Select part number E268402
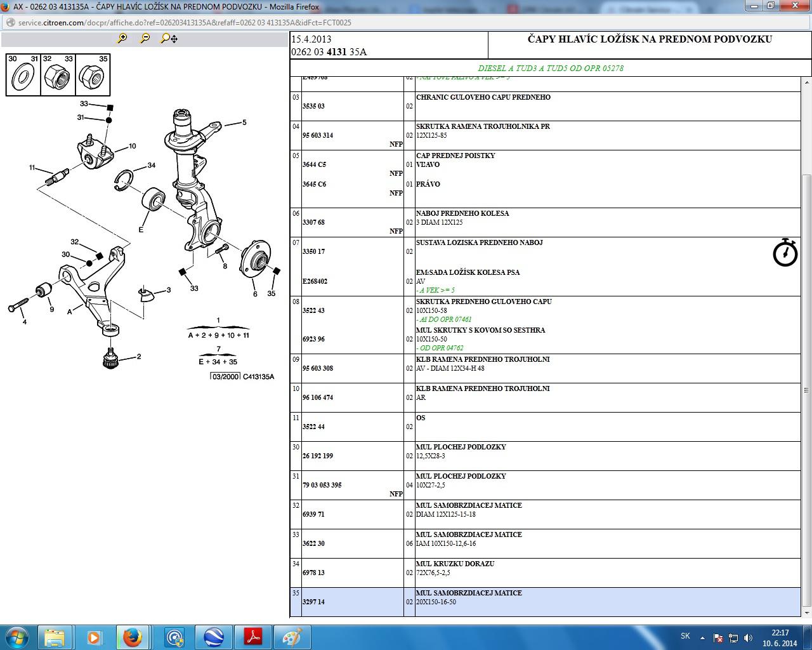Image resolution: width=812 pixels, height=650 pixels. pyautogui.click(x=315, y=281)
